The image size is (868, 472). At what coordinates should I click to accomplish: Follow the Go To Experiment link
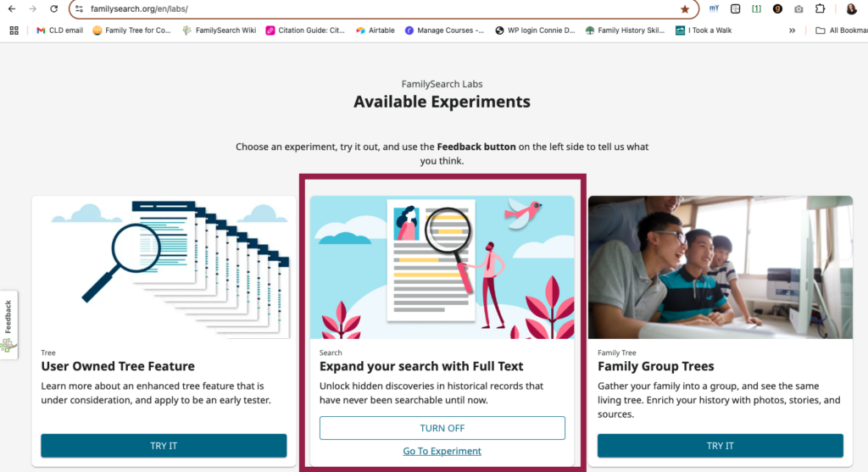[442, 451]
